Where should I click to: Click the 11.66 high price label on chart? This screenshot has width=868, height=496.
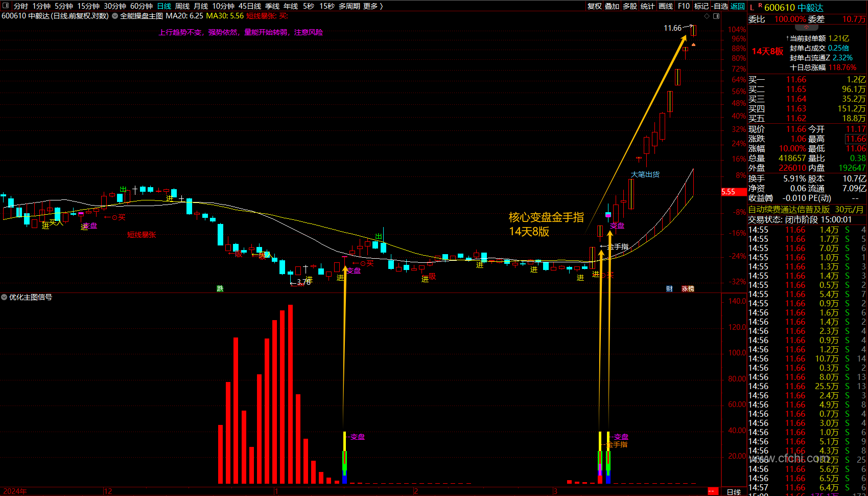tap(672, 28)
